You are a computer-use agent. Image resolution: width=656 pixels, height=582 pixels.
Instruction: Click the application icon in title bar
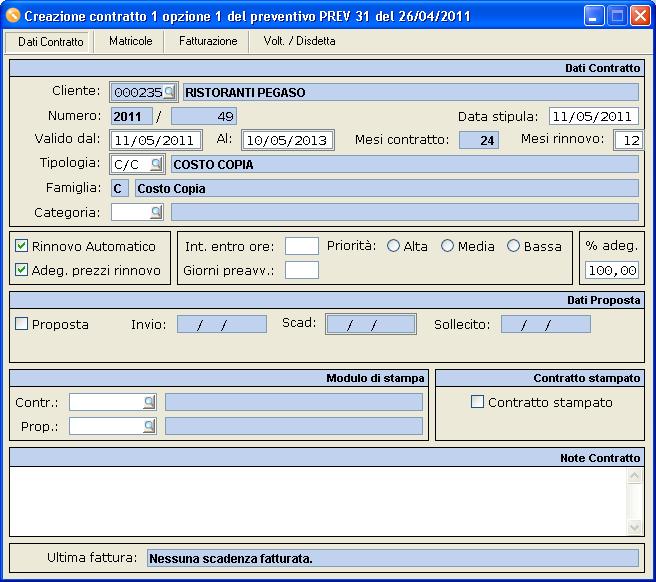coord(13,15)
